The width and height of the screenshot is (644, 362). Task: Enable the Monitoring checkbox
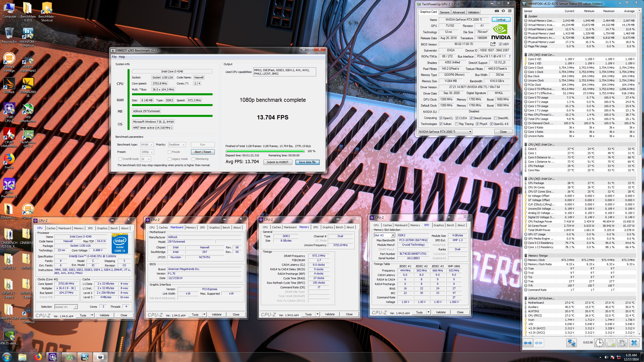coord(193,159)
